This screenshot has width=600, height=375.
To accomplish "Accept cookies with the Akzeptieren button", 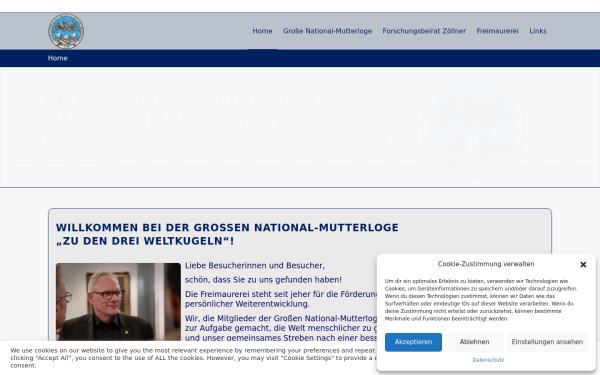I will 413,342.
